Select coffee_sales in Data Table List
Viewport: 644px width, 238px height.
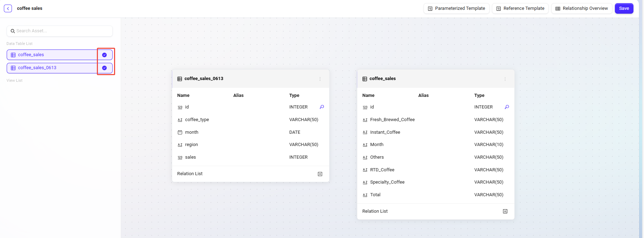pyautogui.click(x=31, y=55)
